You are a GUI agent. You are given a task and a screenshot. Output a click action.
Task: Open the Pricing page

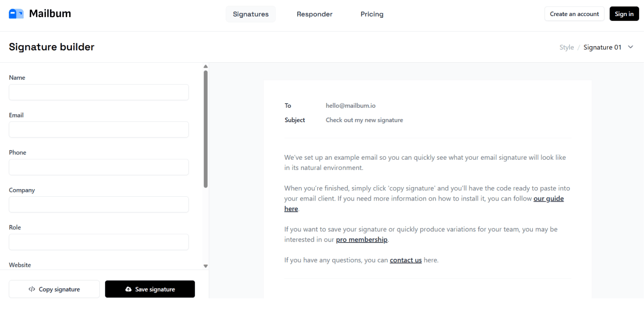[372, 14]
